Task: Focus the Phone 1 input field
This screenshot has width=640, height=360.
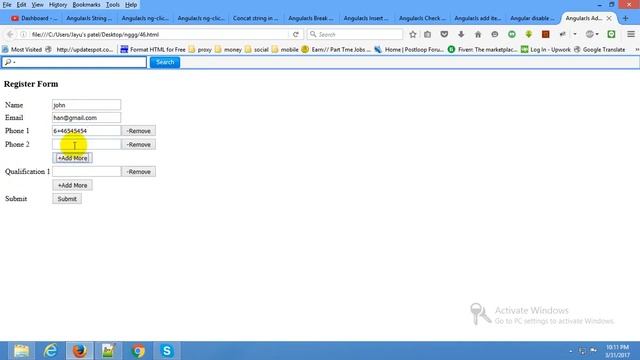Action: tap(87, 131)
